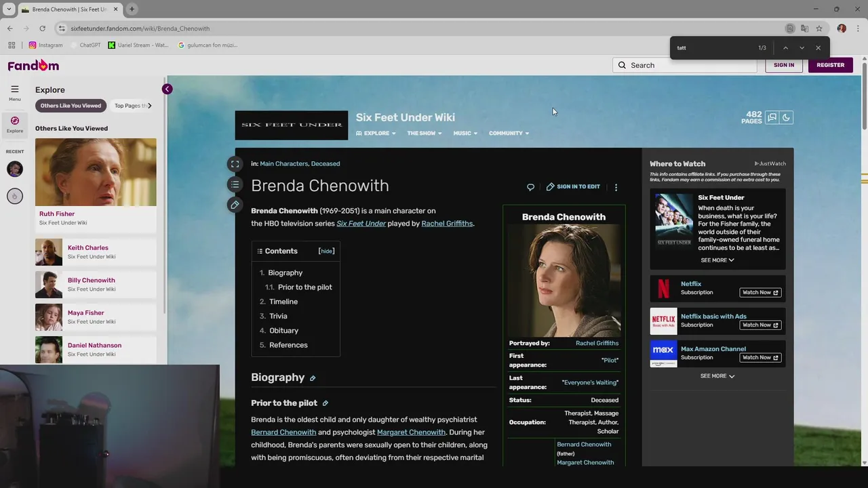Image resolution: width=868 pixels, height=488 pixels.
Task: Open second recent wiki circle icon
Action: pos(15,196)
